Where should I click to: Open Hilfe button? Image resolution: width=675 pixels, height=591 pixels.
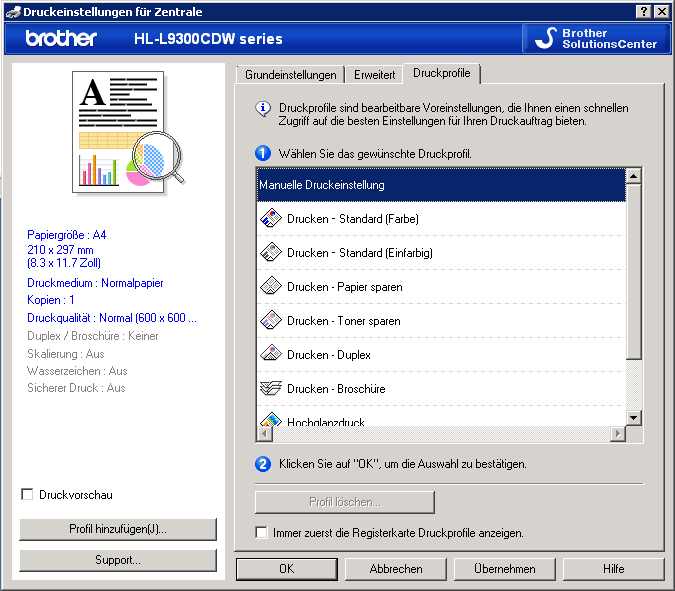pos(613,569)
